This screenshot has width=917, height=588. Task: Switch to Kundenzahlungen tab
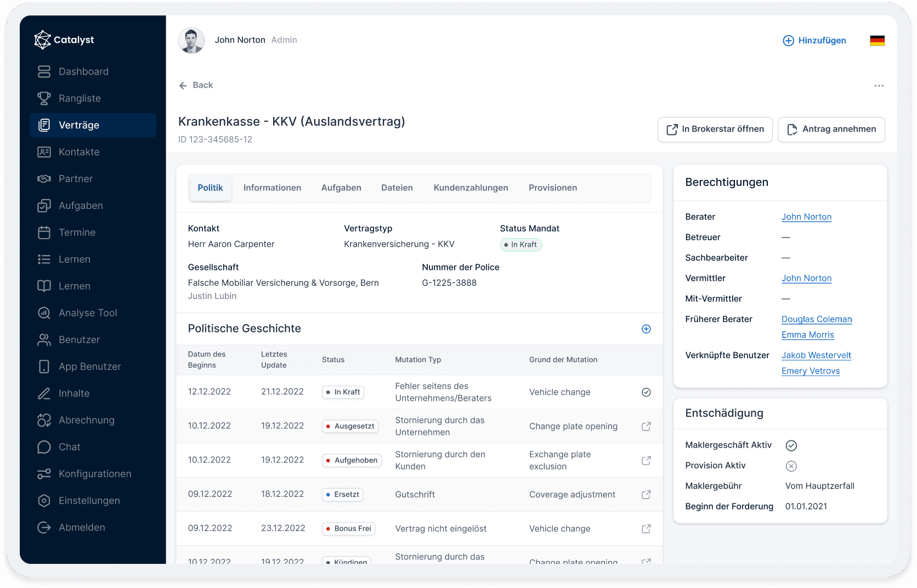[x=471, y=188]
